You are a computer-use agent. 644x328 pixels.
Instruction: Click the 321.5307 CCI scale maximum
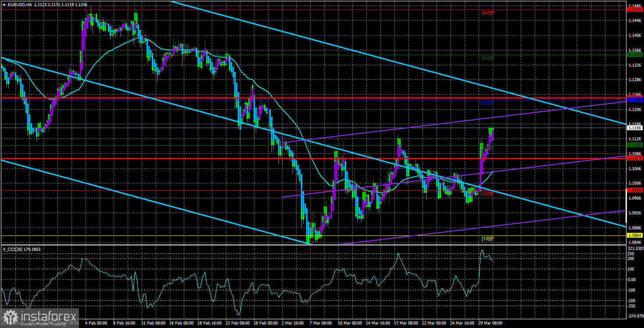[x=635, y=248]
